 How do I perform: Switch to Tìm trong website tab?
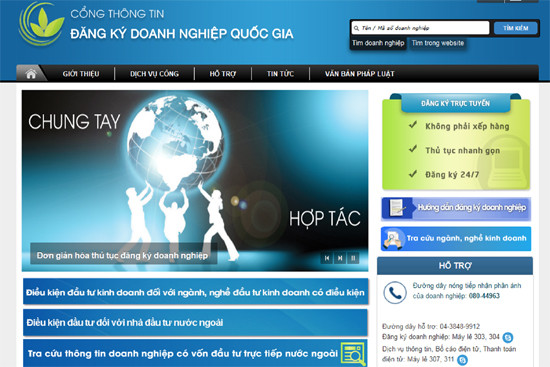click(438, 43)
